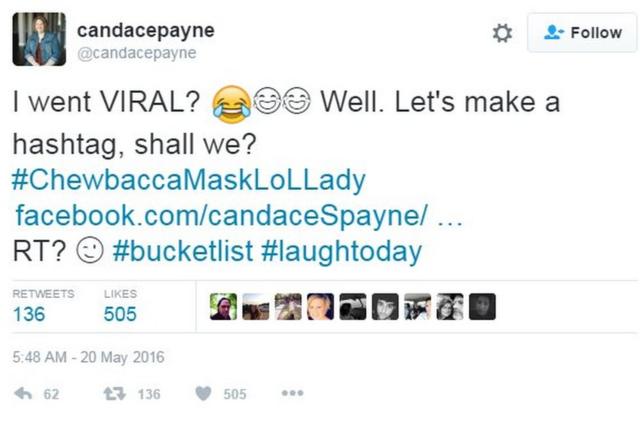Open the #laughtoday hashtag
The width and height of the screenshot is (640, 425).
pyautogui.click(x=341, y=251)
